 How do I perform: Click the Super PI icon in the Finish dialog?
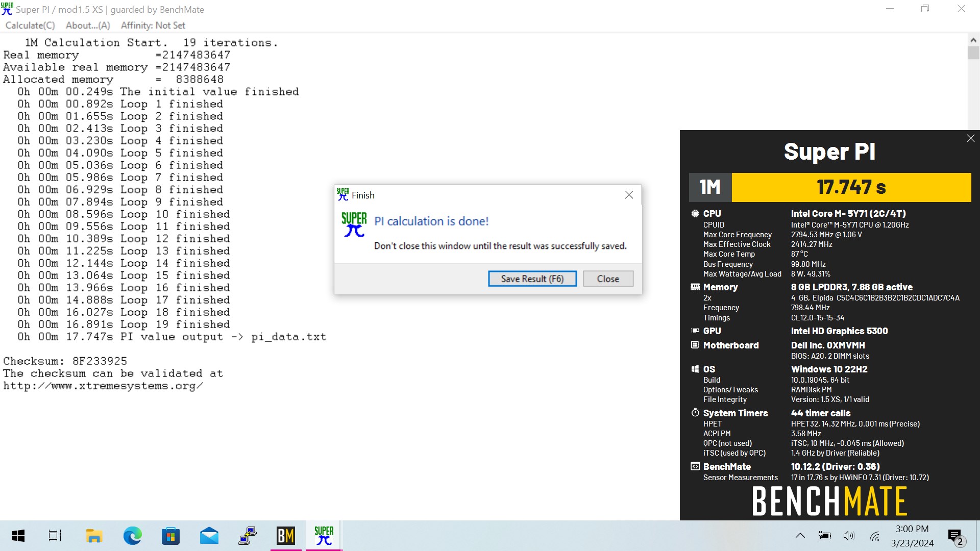point(354,224)
